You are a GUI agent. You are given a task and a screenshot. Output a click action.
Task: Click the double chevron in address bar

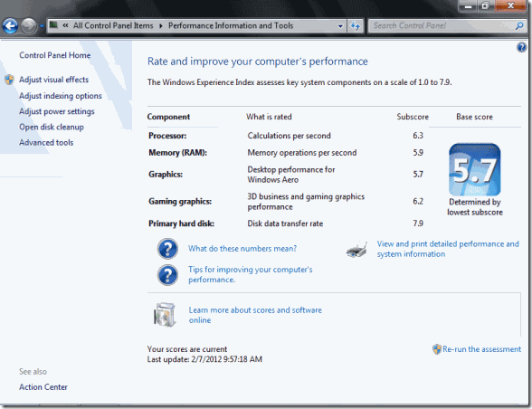click(x=65, y=25)
